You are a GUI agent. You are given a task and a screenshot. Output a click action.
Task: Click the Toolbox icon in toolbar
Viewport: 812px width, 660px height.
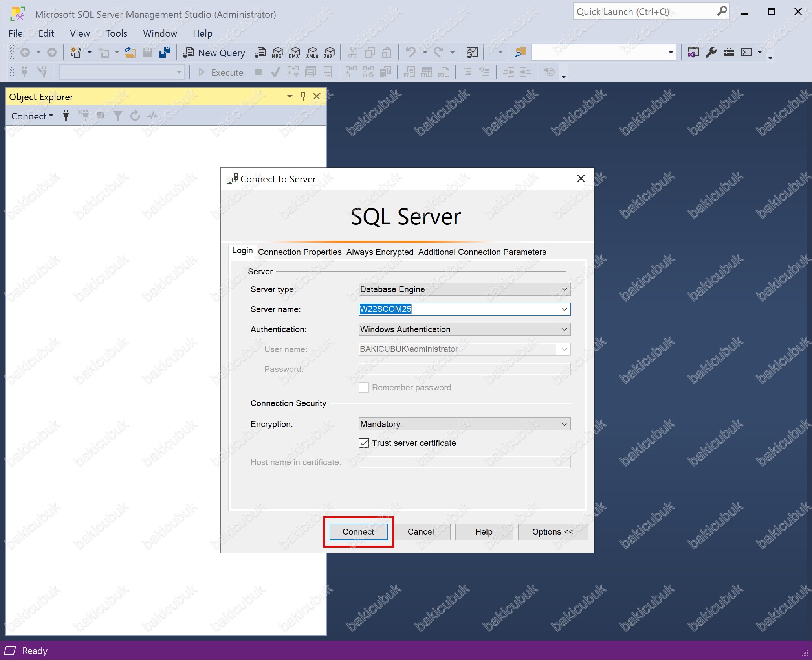tap(729, 52)
